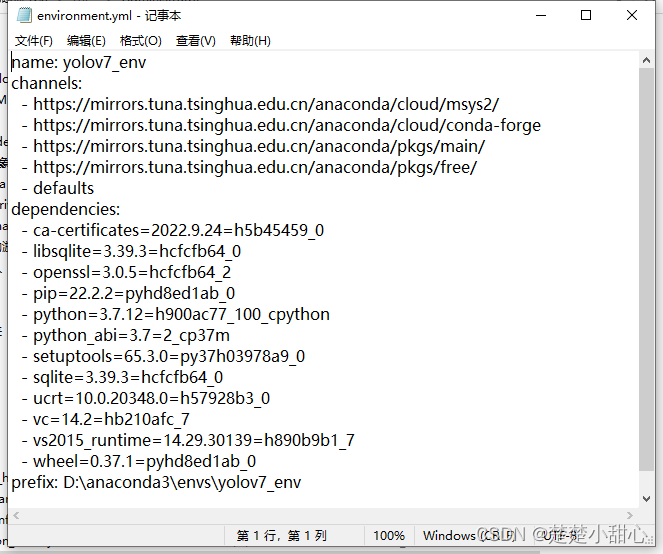Click the 100% zoom status indicator
663x554 pixels.
pyautogui.click(x=389, y=536)
